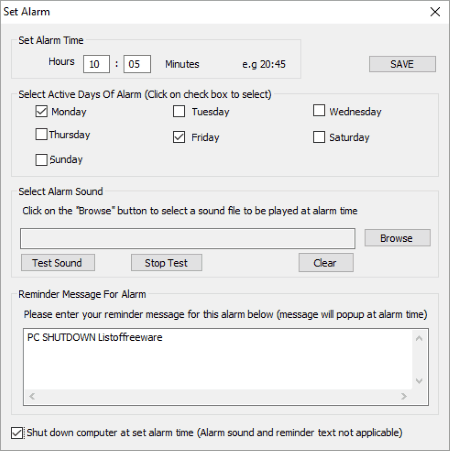Click the Browse button for sound file
450x451 pixels.
pos(397,238)
